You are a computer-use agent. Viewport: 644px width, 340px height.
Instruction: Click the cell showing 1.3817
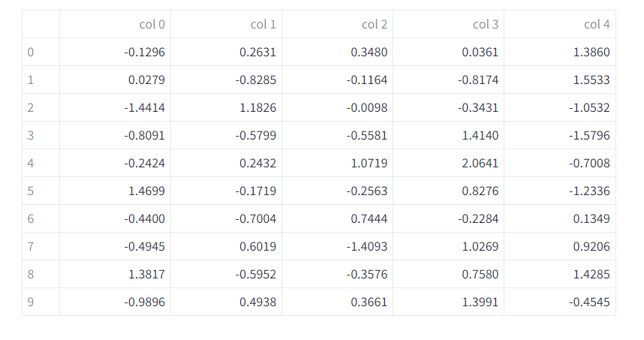(115, 274)
